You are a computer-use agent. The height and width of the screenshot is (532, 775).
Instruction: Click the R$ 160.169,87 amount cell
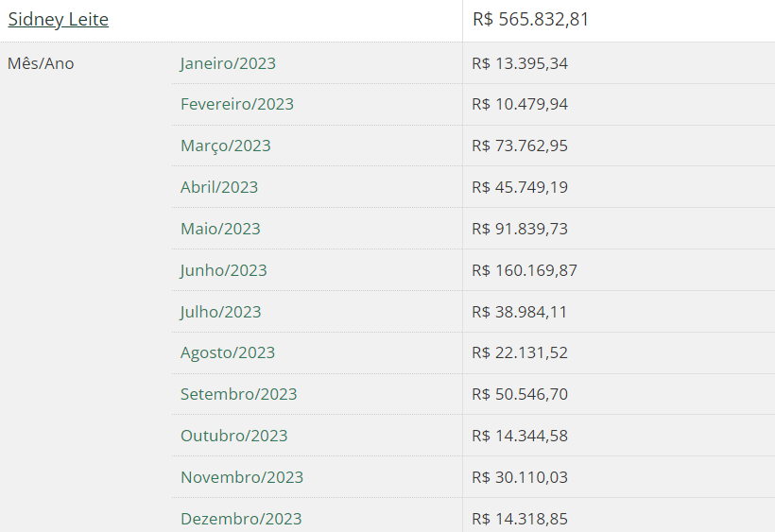point(525,270)
